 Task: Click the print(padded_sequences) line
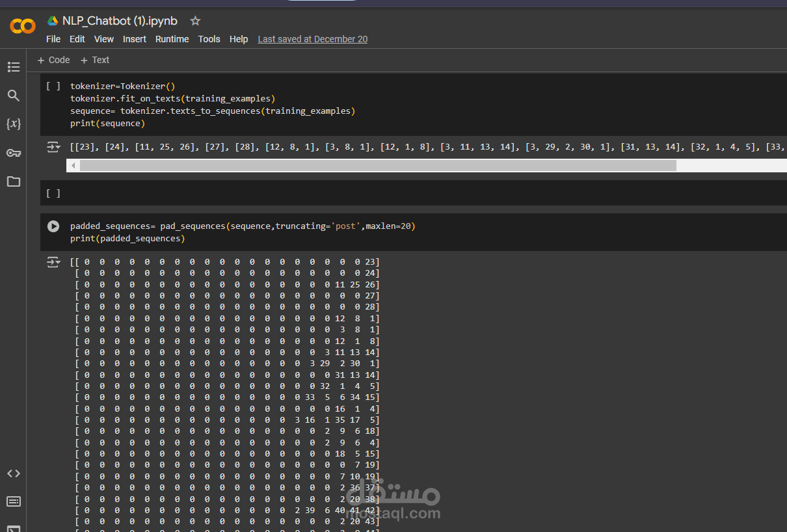coord(127,239)
